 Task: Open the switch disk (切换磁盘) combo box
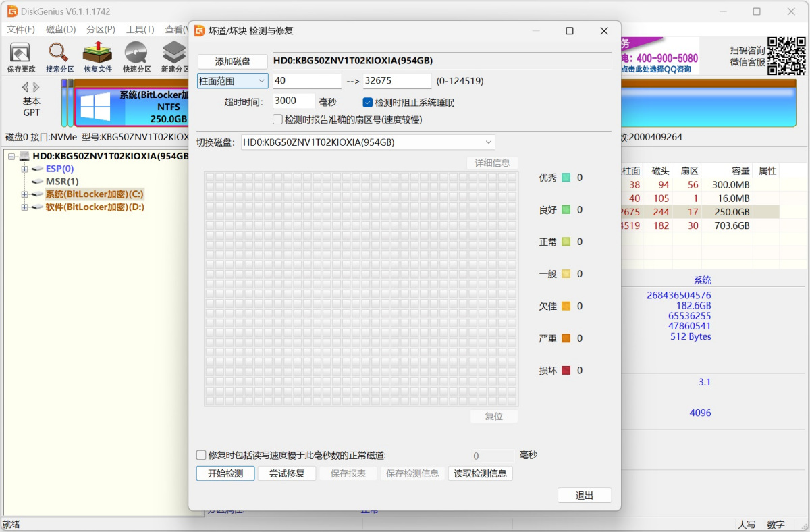tap(368, 142)
